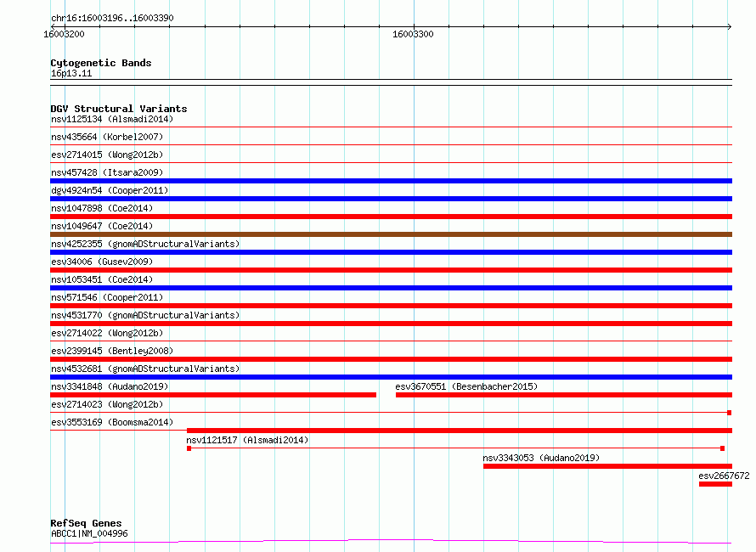
Task: Select the red bar for nsv3341848
Action: coord(213,395)
